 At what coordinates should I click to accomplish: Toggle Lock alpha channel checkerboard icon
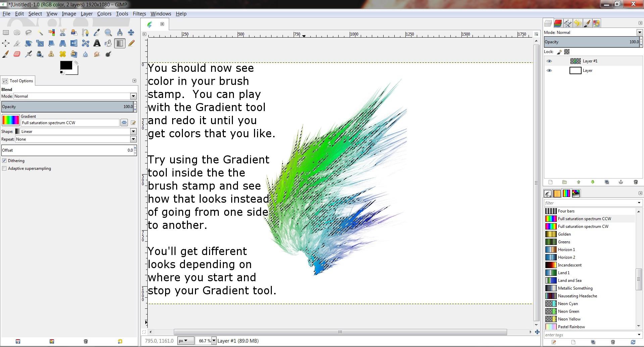point(567,52)
